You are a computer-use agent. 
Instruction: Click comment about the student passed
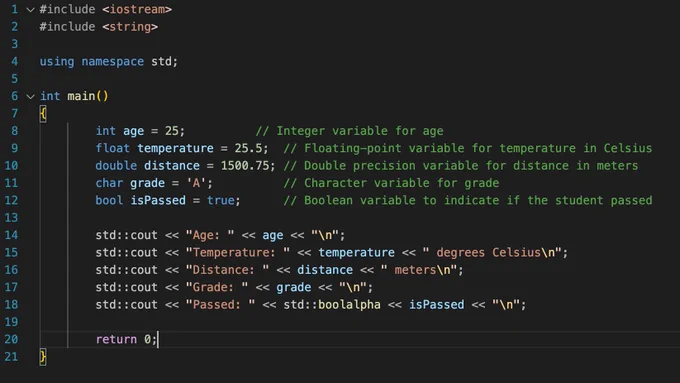click(468, 200)
